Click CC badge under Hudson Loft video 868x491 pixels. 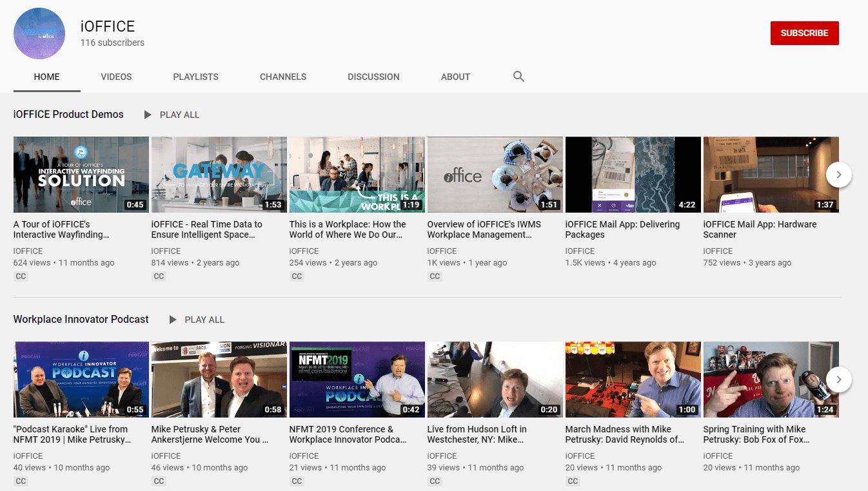point(435,481)
